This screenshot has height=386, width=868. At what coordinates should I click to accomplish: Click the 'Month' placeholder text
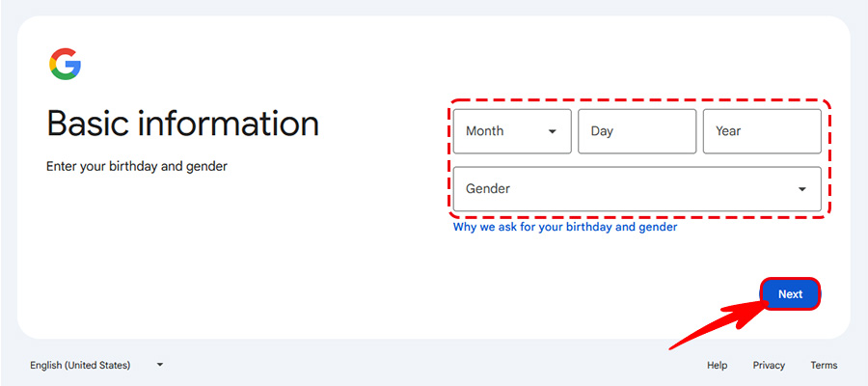click(484, 131)
